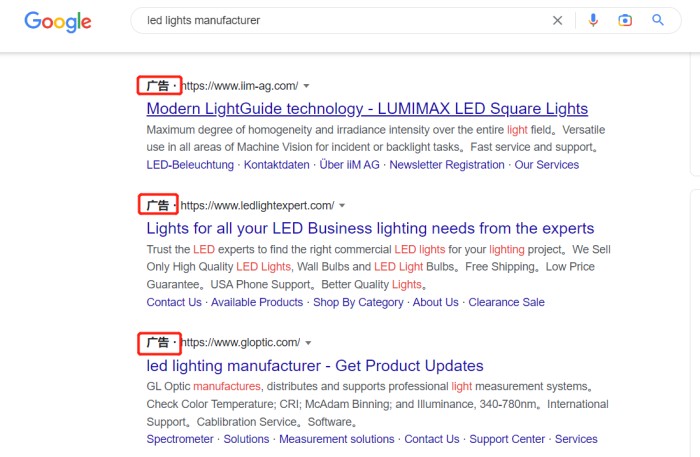Screen dimensions: 700x457
Task: Expand dropdown arrow beside ledlightexpert.com URL
Action: [342, 205]
